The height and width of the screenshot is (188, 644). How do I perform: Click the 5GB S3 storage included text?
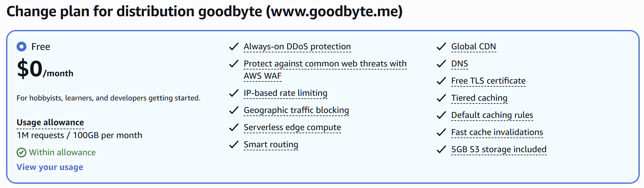click(499, 149)
